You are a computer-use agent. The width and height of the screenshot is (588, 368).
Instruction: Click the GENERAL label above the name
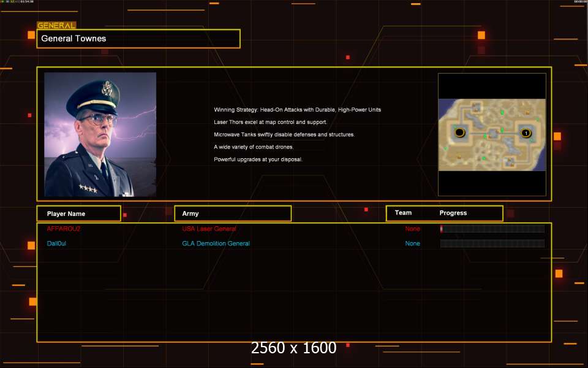click(56, 25)
